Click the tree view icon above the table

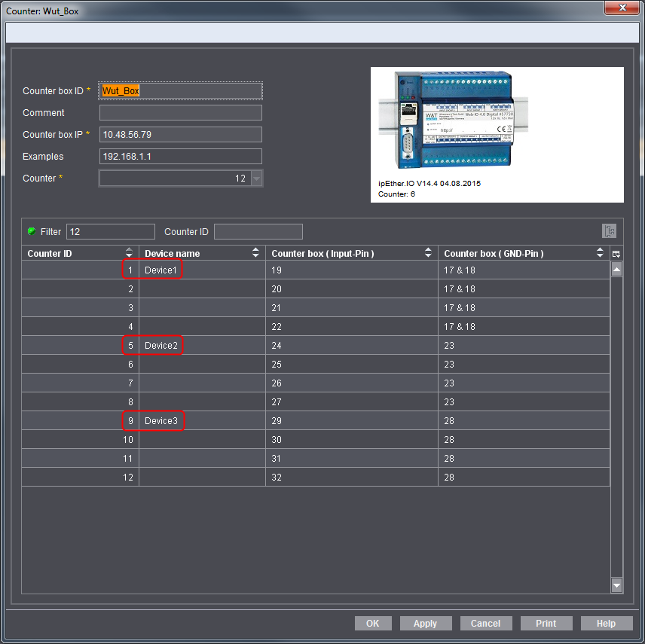pyautogui.click(x=609, y=231)
